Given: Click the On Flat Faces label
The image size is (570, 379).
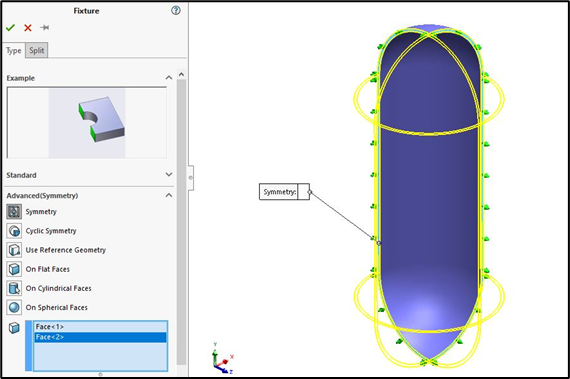Looking at the screenshot, I should tap(48, 269).
